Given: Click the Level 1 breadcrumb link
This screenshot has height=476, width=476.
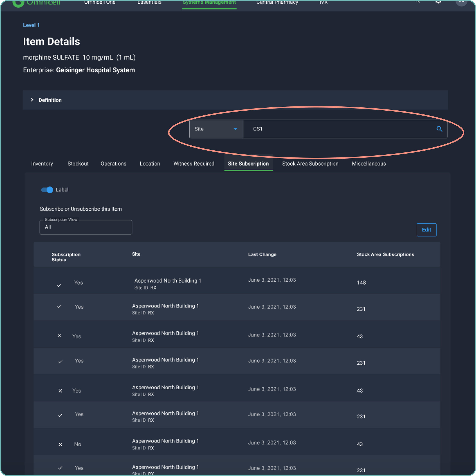Looking at the screenshot, I should tap(31, 25).
